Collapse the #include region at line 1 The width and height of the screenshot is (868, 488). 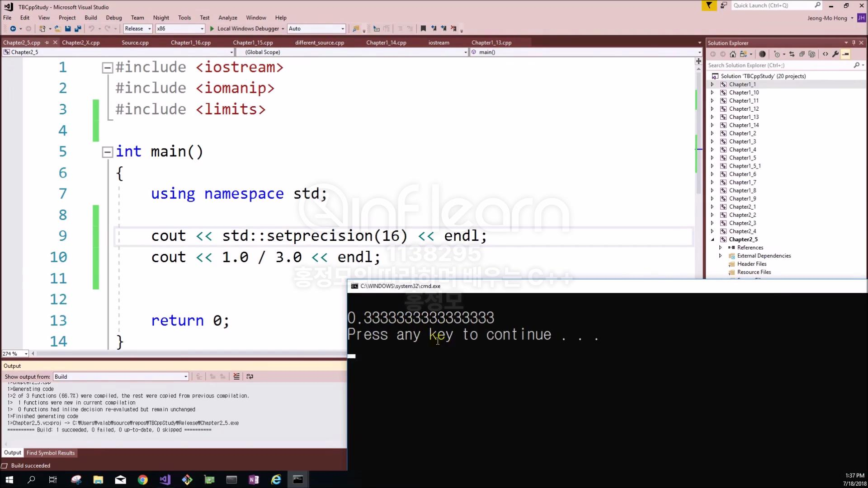click(x=107, y=68)
